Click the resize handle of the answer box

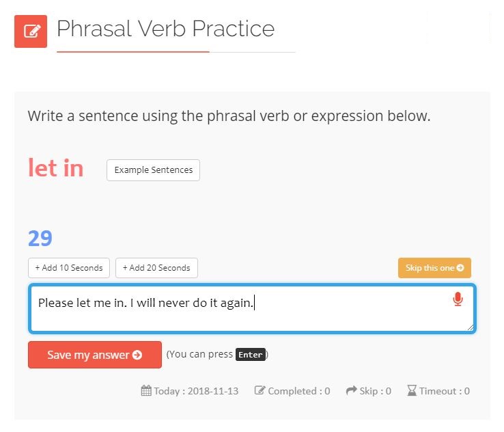pos(470,328)
